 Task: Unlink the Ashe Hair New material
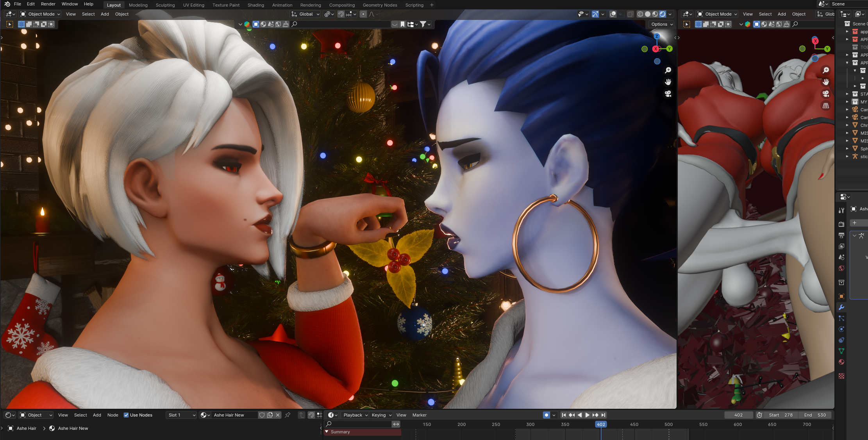[x=278, y=415]
